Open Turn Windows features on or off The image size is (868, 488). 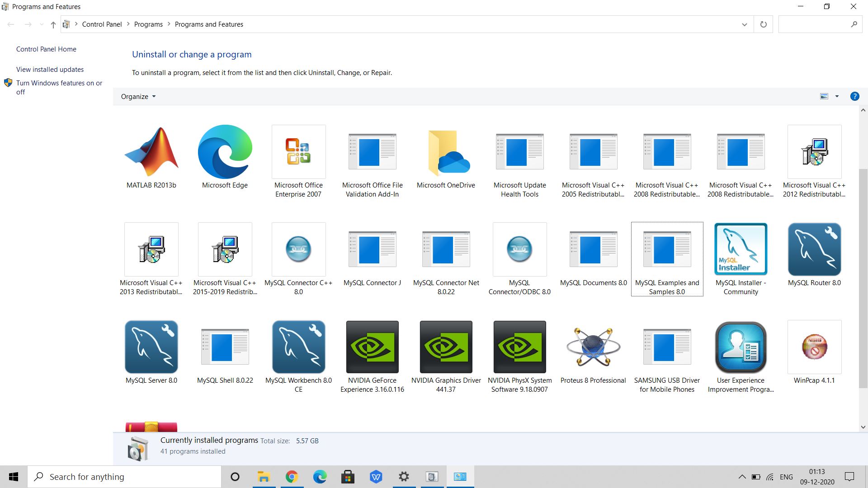point(59,87)
